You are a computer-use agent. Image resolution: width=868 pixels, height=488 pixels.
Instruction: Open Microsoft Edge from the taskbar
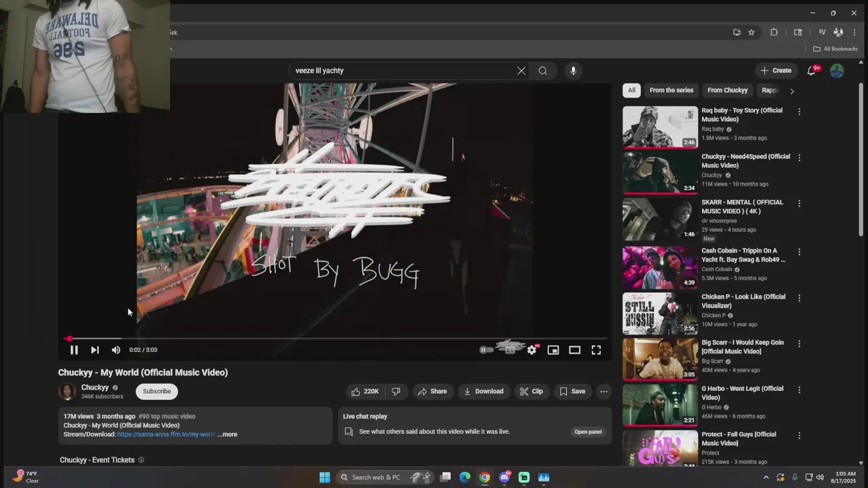[x=465, y=477]
